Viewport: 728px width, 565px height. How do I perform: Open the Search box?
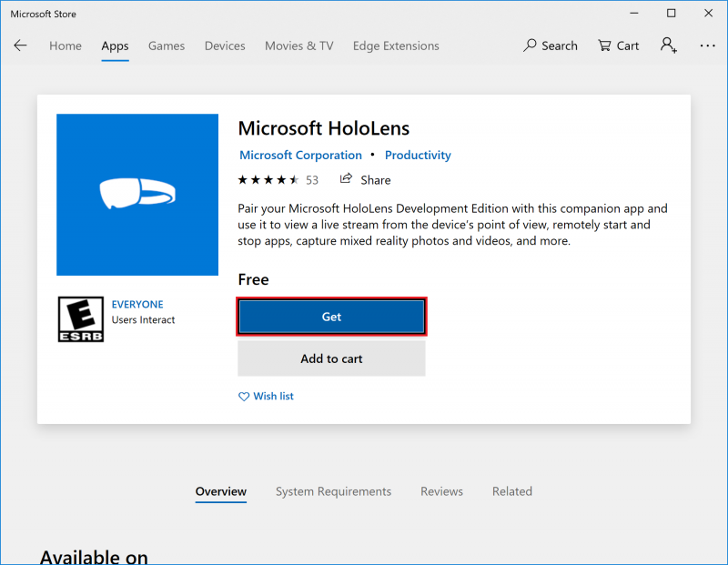coord(551,45)
